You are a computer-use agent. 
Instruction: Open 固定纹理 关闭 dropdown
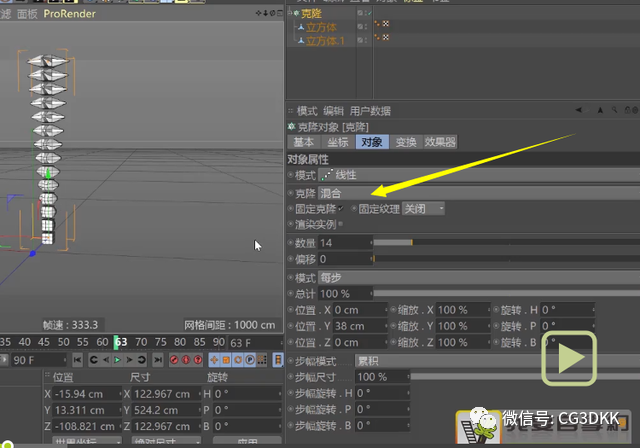point(423,208)
